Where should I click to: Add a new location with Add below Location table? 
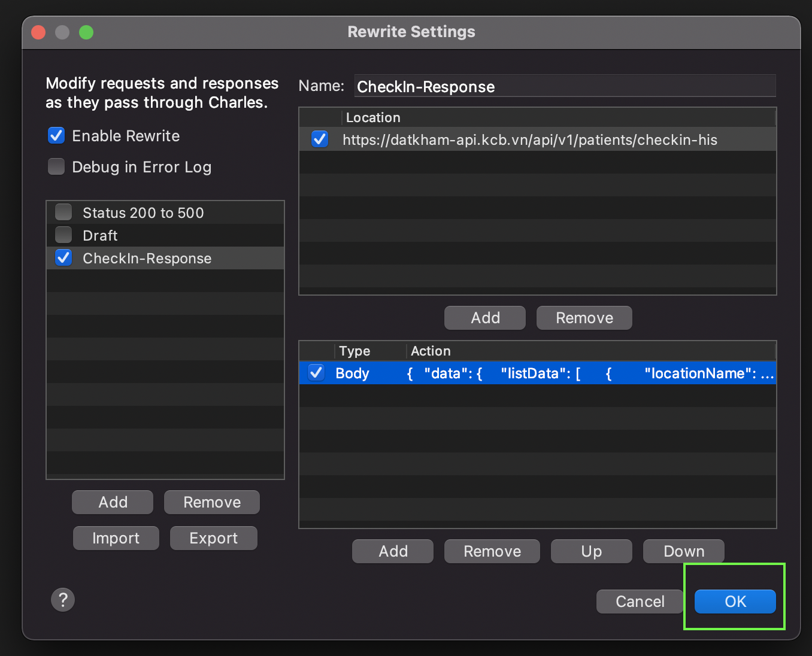(x=485, y=318)
